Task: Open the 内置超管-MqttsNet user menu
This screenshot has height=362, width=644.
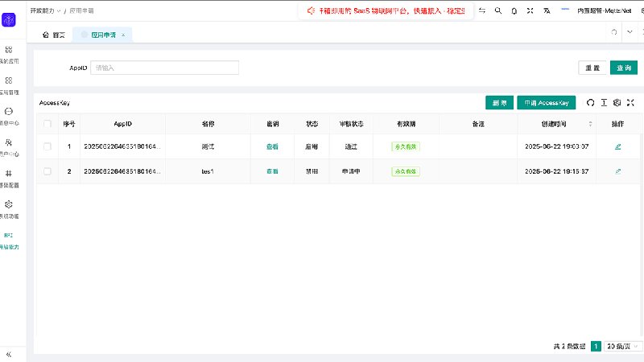Action: pyautogui.click(x=604, y=11)
